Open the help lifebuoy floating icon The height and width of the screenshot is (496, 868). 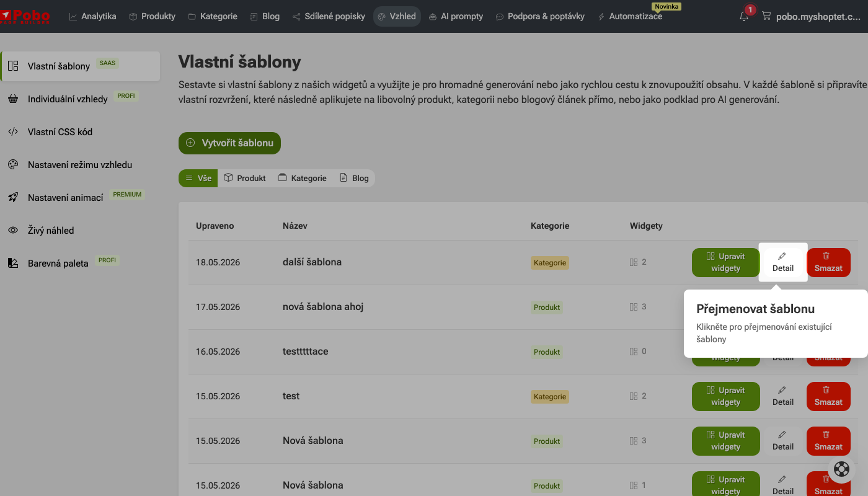tap(841, 469)
